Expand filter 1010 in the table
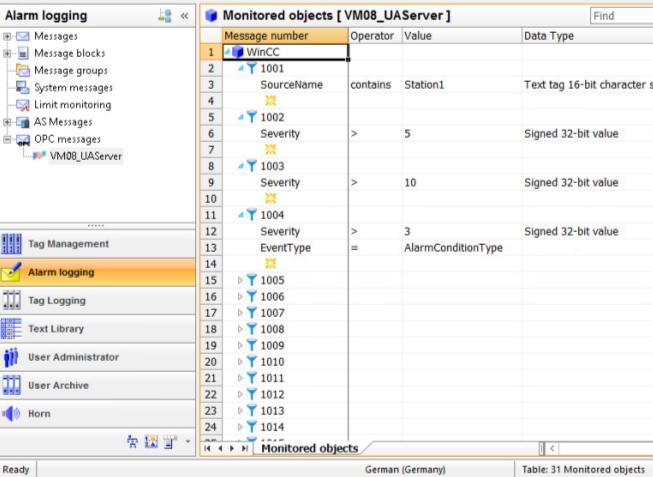Screen dimensions: 653x477 click(x=240, y=362)
